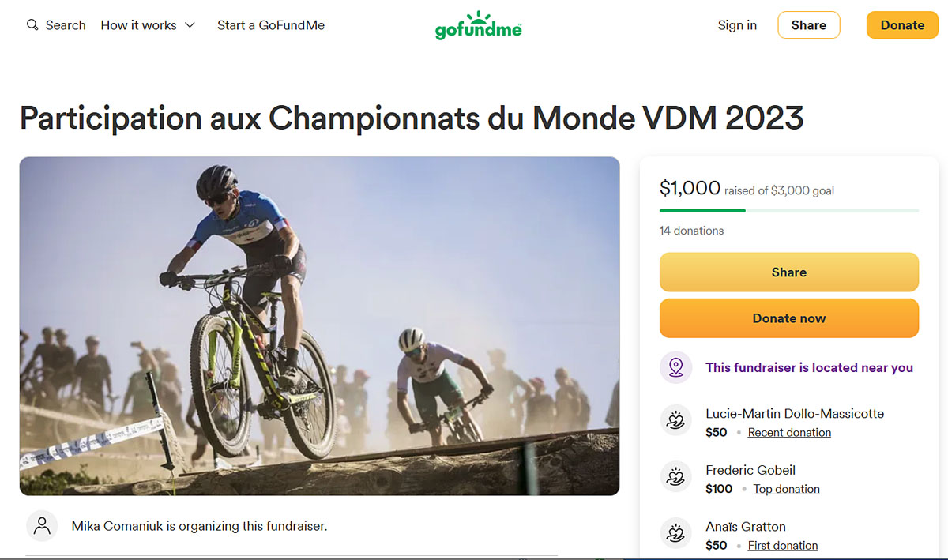Open the Top donation link

[x=786, y=489]
